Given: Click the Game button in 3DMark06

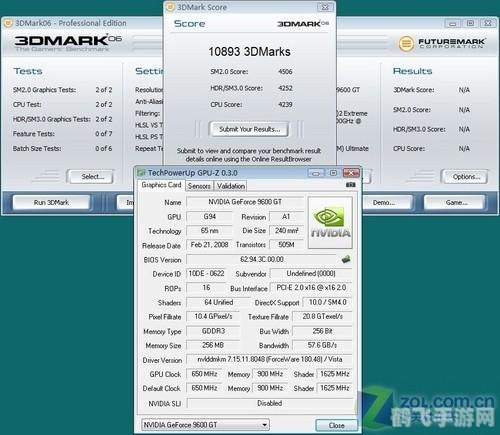Looking at the screenshot, I should pos(455,202).
